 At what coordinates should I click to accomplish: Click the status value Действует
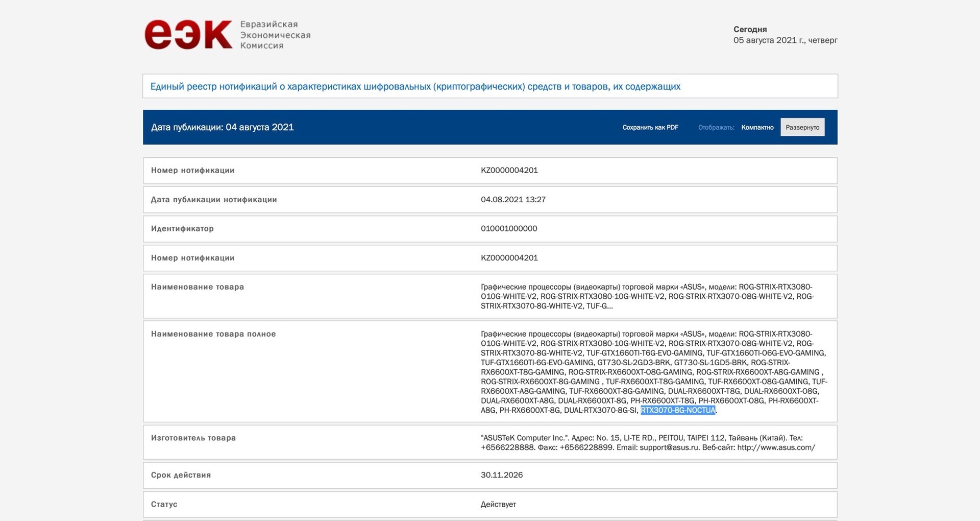coord(498,504)
